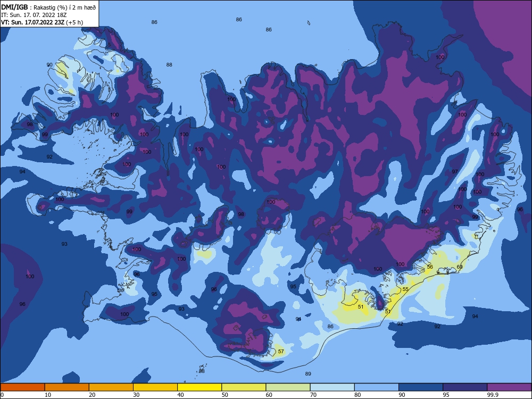Image resolution: width=532 pixels, height=399 pixels.
Task: Click the 'DMI/IGB' title text
Action: pyautogui.click(x=14, y=7)
